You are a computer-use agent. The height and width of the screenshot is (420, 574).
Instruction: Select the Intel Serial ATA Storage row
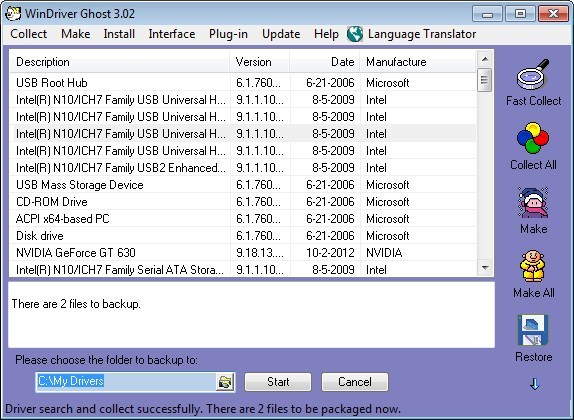243,270
